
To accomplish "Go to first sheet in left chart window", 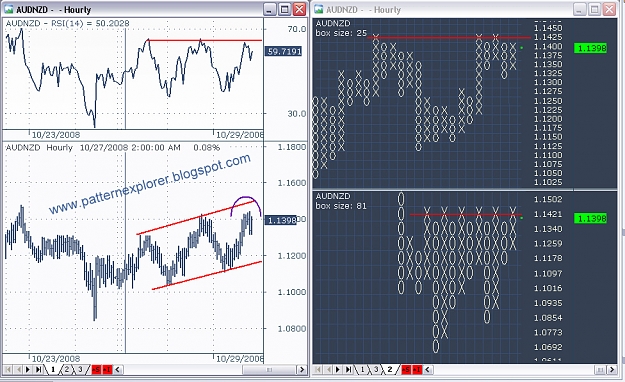I will point(7,370).
